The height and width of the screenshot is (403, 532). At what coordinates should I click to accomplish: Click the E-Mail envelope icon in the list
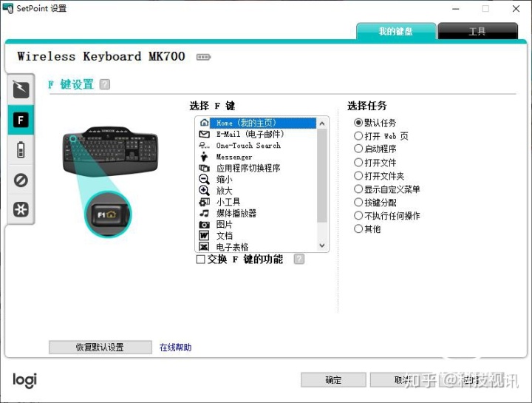click(204, 134)
